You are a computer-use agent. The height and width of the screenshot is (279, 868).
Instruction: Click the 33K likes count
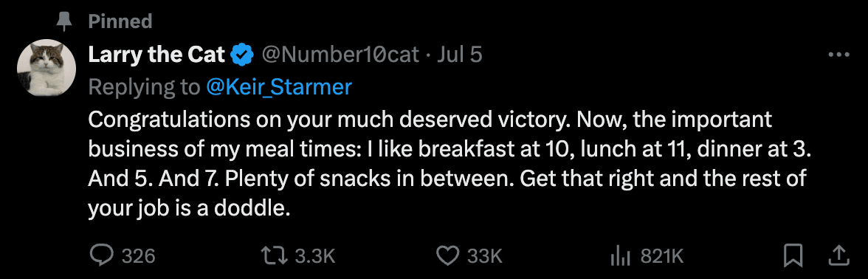point(484,256)
